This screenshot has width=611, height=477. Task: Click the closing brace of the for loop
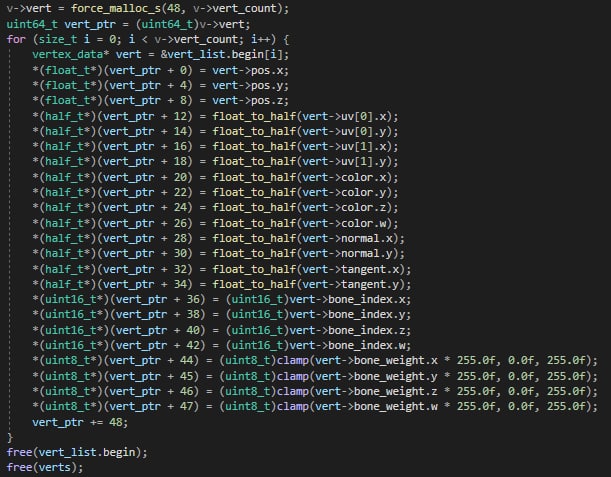coord(10,438)
